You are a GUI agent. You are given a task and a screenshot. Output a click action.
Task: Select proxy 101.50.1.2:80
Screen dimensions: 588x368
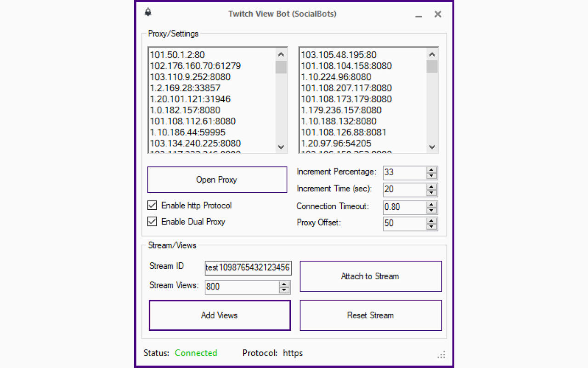click(177, 55)
